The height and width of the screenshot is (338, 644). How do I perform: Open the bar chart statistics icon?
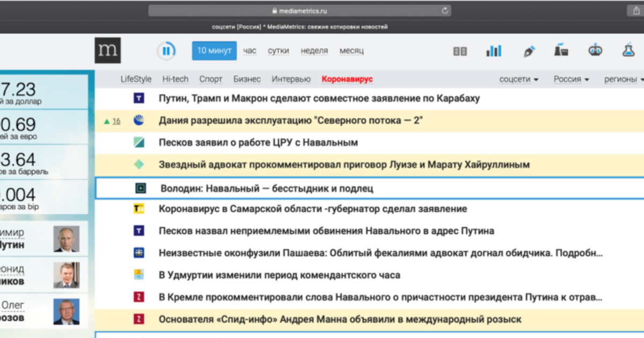point(494,51)
